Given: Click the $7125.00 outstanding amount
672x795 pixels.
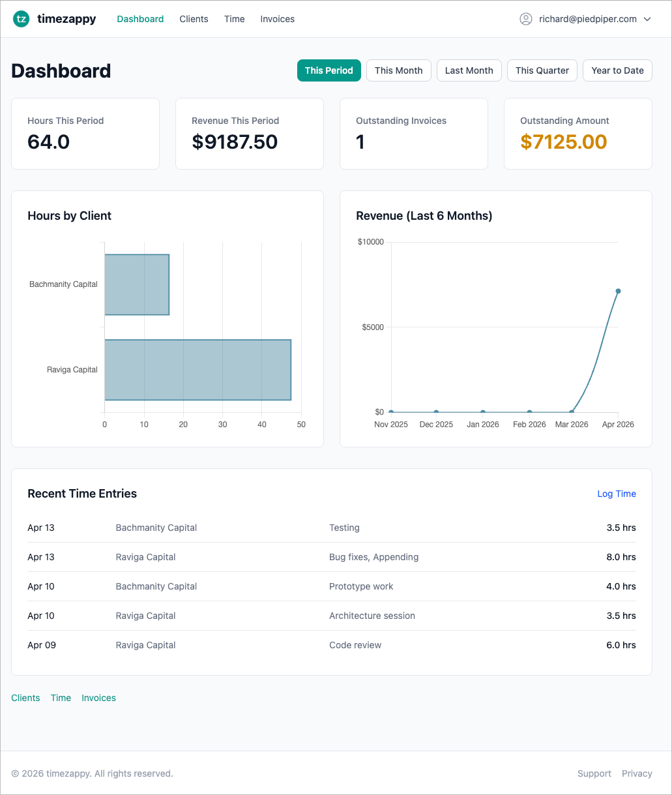Looking at the screenshot, I should tap(564, 142).
